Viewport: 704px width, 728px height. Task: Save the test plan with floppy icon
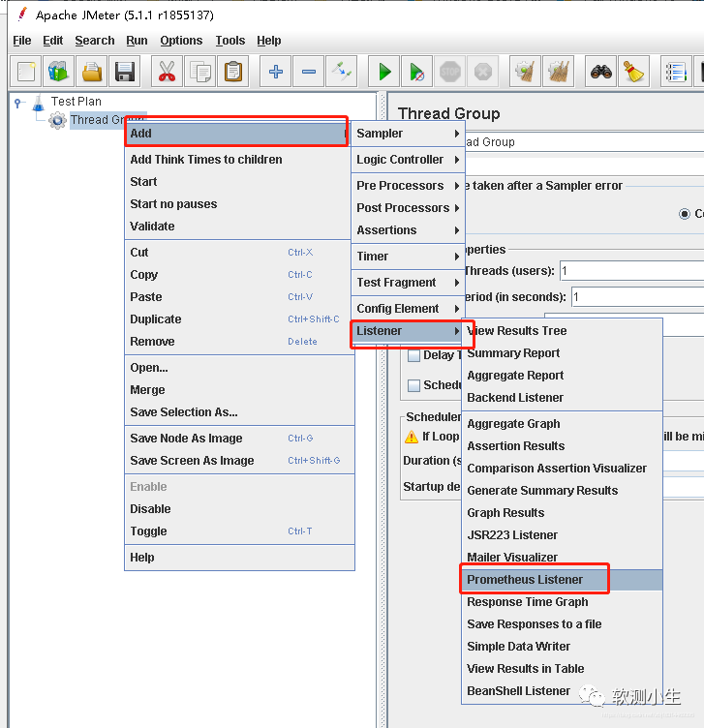[x=125, y=72]
